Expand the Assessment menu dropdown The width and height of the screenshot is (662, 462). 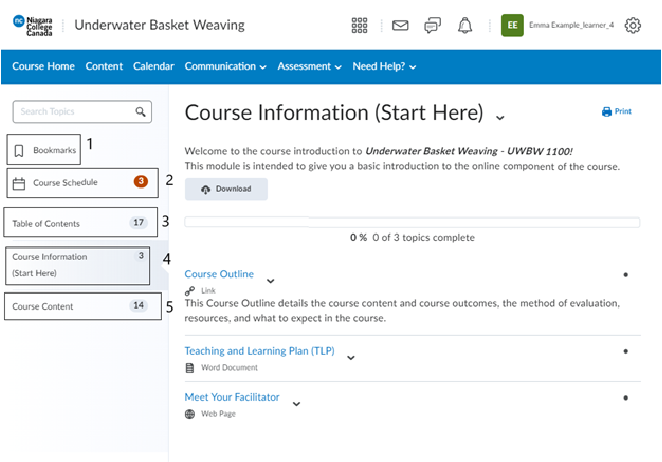(309, 67)
